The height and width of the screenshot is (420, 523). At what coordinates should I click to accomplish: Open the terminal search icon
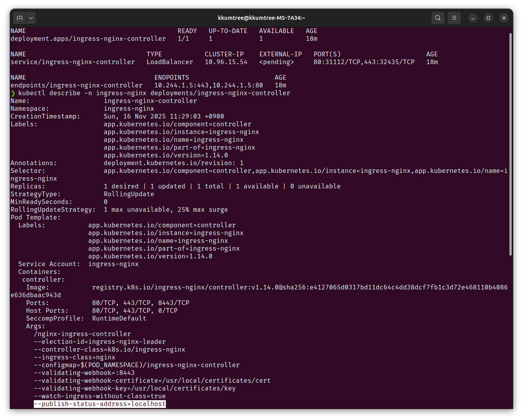point(438,18)
